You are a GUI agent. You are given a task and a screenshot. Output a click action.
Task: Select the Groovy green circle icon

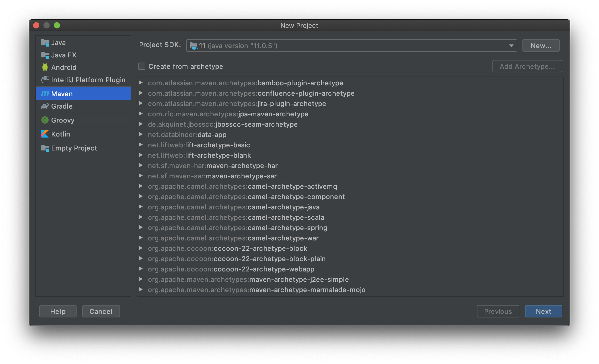pos(45,120)
